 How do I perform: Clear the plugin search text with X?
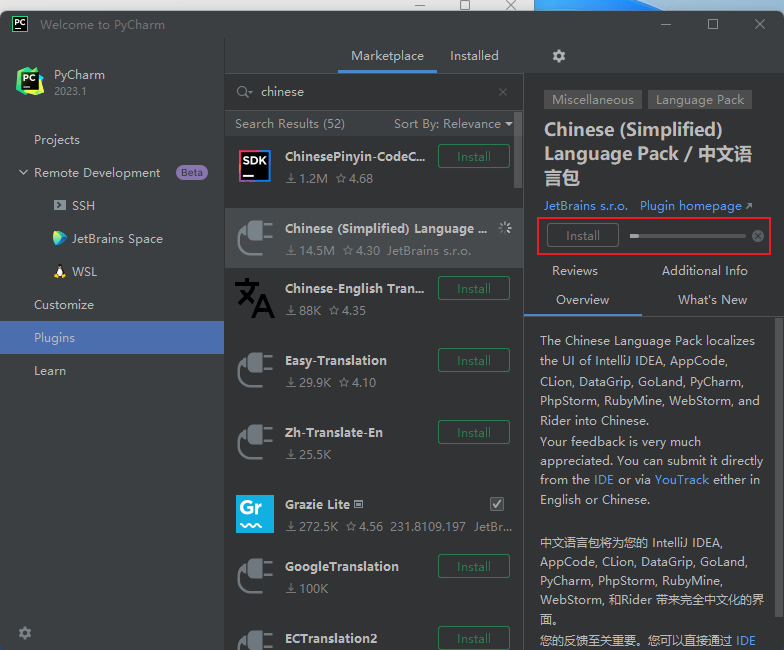[503, 92]
